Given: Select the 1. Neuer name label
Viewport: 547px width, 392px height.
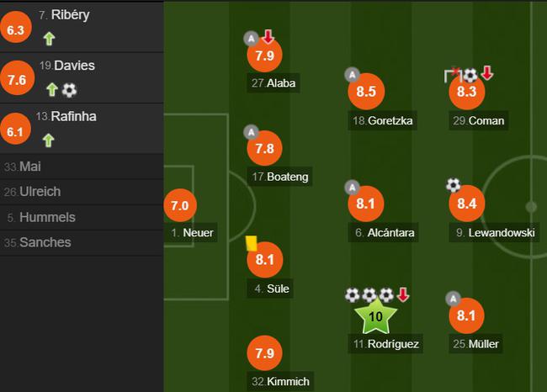Looking at the screenshot, I should (x=192, y=233).
